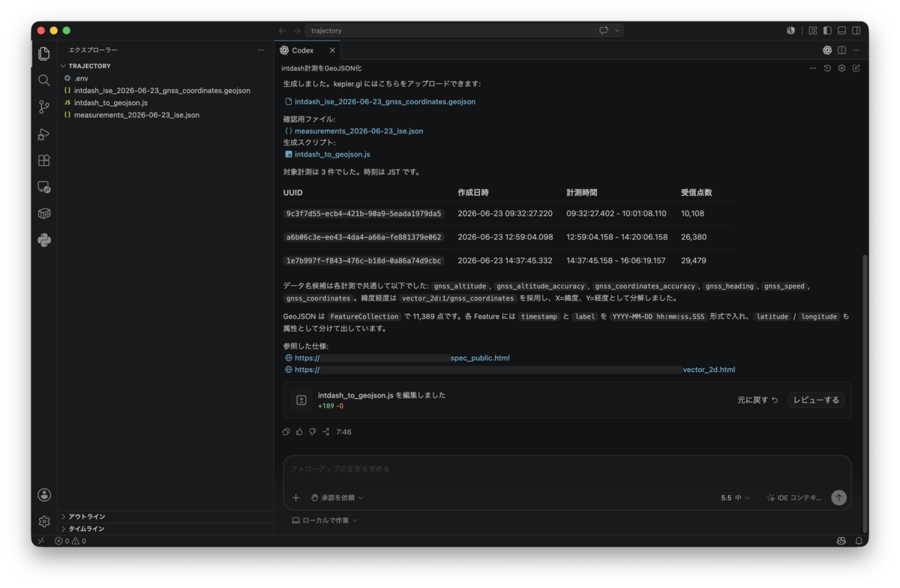
Task: Open the Remote Explorer view
Action: [x=44, y=187]
